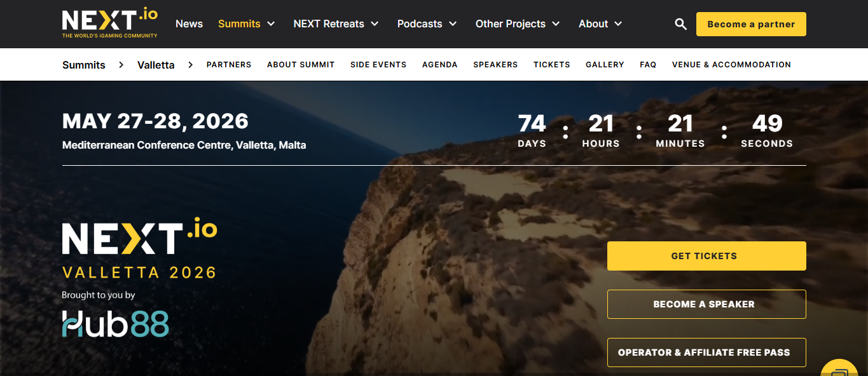Open the Other Projects menu label
The height and width of the screenshot is (376, 868).
pos(511,24)
